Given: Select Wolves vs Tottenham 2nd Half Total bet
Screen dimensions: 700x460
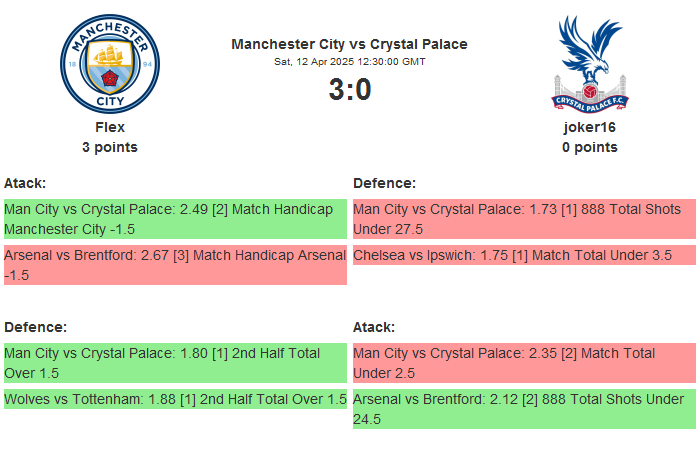Looking at the screenshot, I should pos(174,399).
